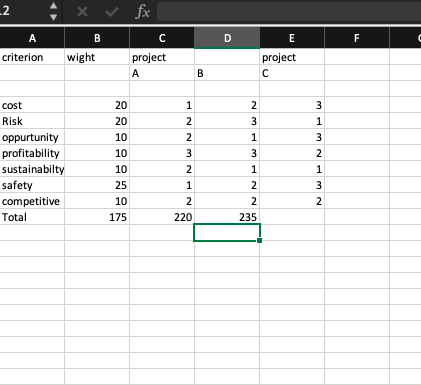Viewport: 421px width, 385px height.
Task: Select the 'project' cell in column C
Action: (162, 57)
